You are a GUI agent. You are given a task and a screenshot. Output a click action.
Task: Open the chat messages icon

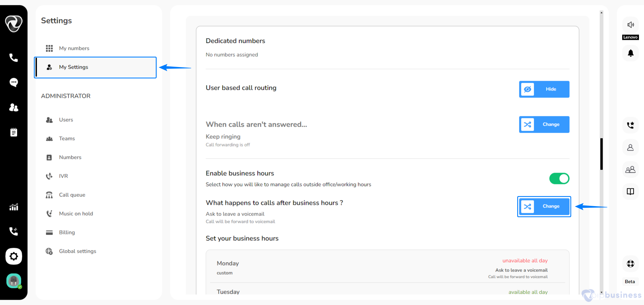[x=13, y=82]
